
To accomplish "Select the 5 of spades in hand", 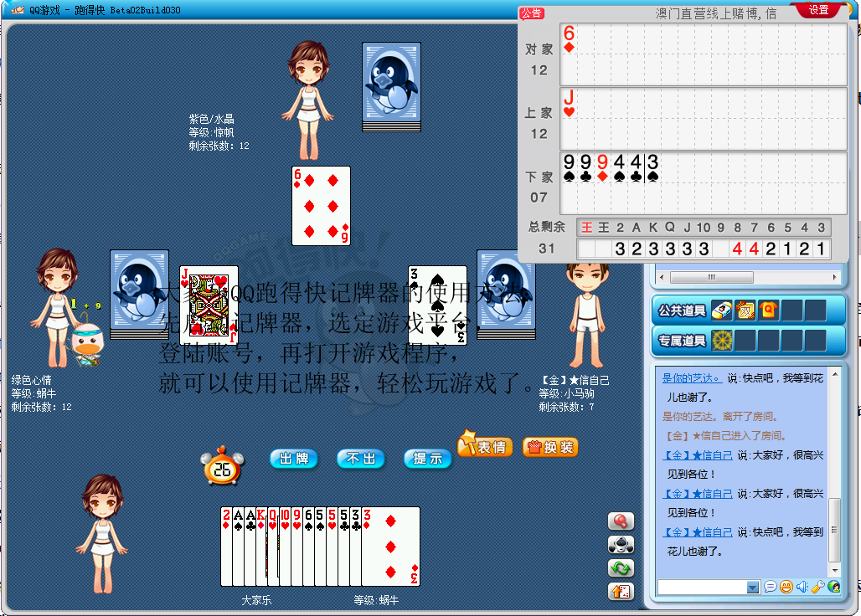I will 320,547.
